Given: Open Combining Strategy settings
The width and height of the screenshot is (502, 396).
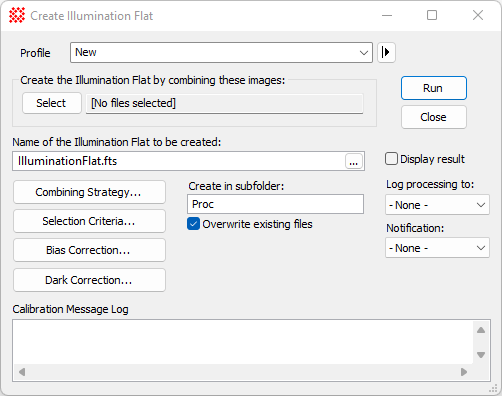Looking at the screenshot, I should pyautogui.click(x=89, y=192).
